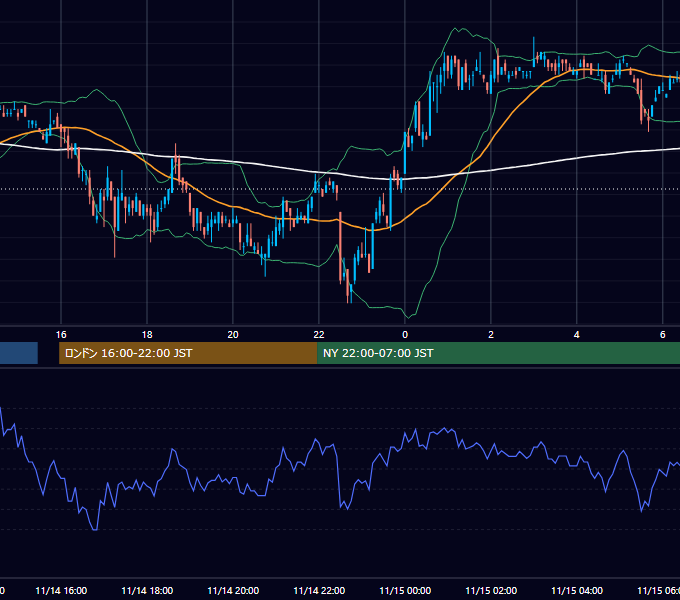Click the '2' hour label on price chart axis
This screenshot has width=680, height=600.
[x=490, y=334]
